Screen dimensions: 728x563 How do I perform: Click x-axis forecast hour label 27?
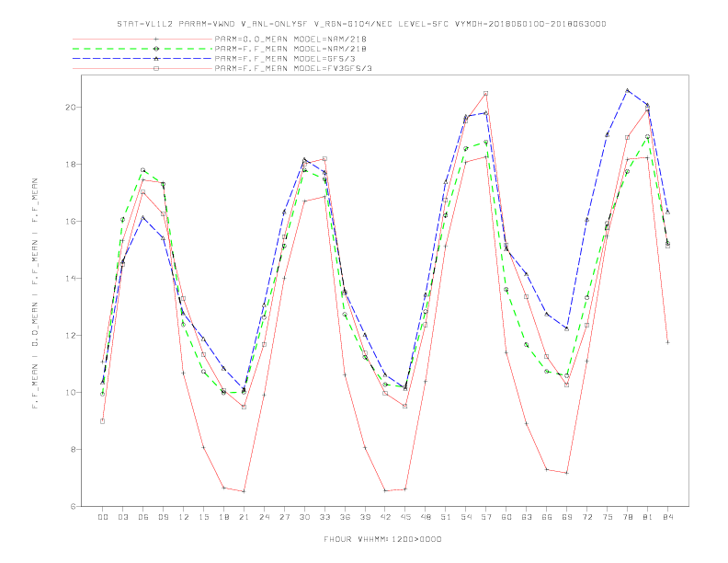284,517
